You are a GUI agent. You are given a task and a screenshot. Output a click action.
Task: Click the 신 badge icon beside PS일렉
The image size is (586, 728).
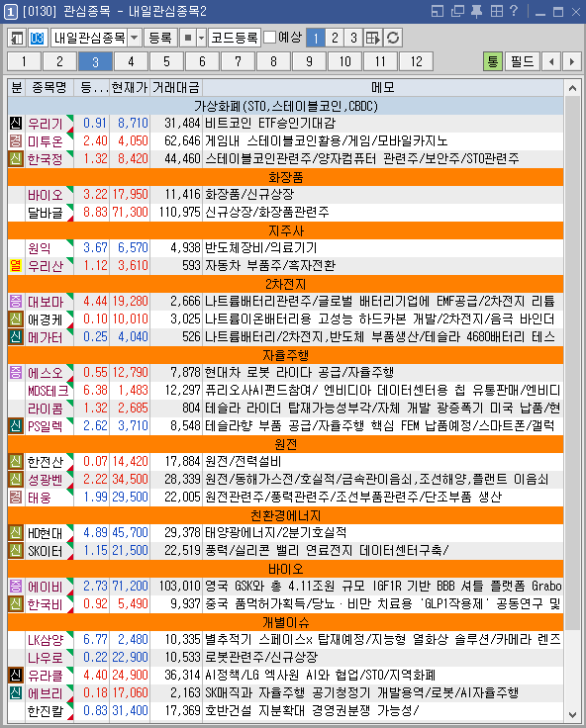tap(16, 425)
